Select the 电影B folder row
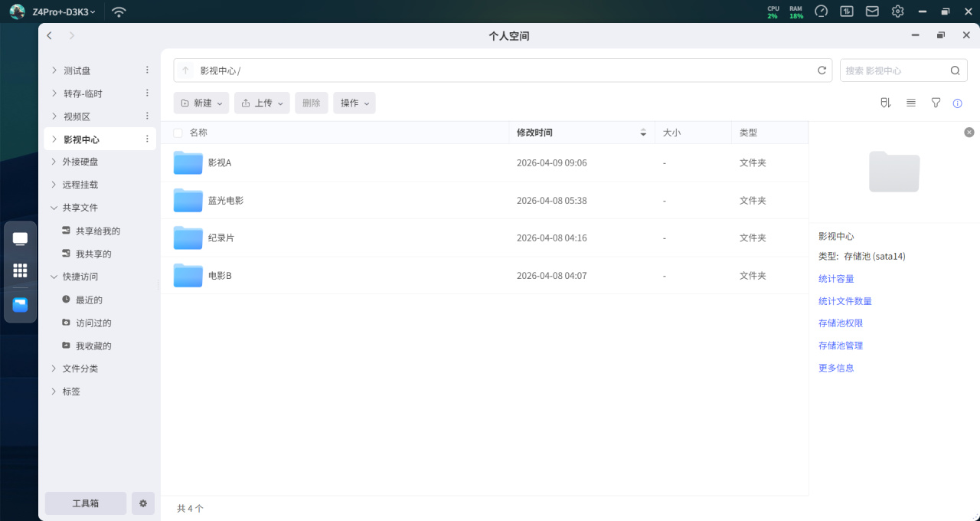The height and width of the screenshot is (521, 980). click(485, 275)
